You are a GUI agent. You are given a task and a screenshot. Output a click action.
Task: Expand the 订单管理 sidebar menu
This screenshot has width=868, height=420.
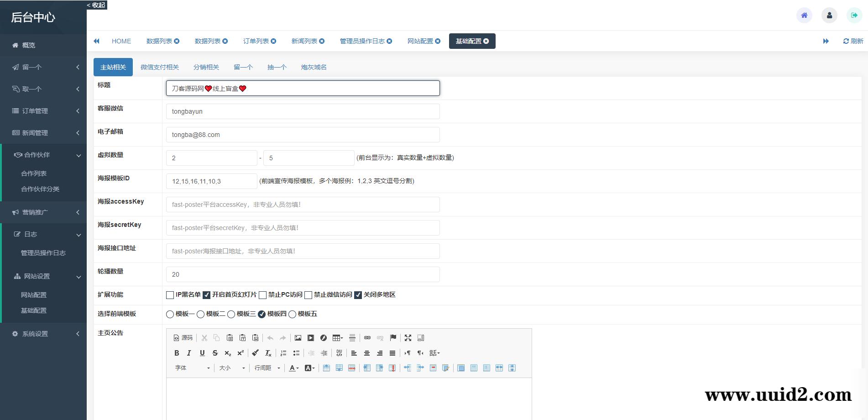[x=43, y=110]
